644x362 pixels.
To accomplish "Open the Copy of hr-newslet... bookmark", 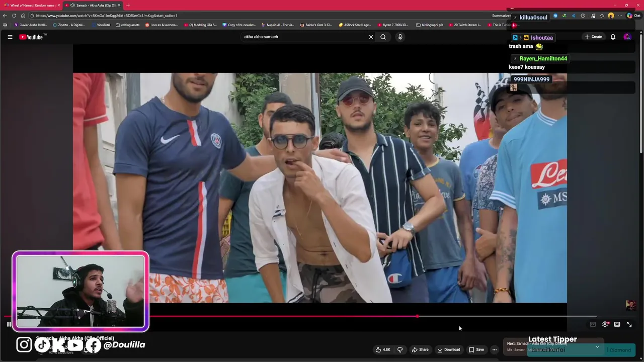I will [x=239, y=25].
